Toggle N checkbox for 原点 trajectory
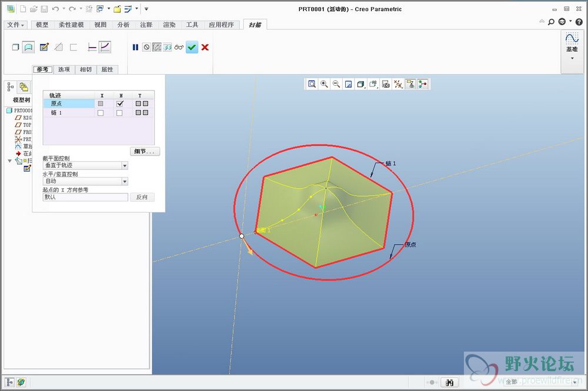588x391 pixels. pos(120,103)
